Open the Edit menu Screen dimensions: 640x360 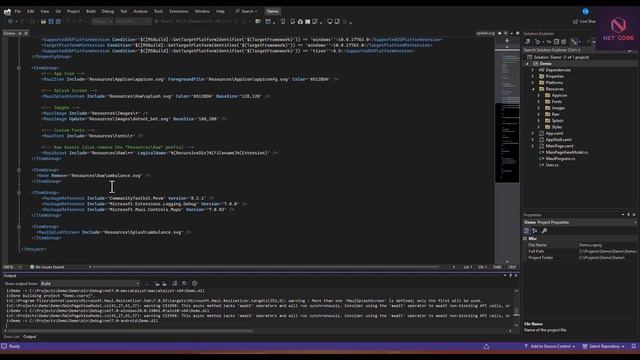(31, 11)
